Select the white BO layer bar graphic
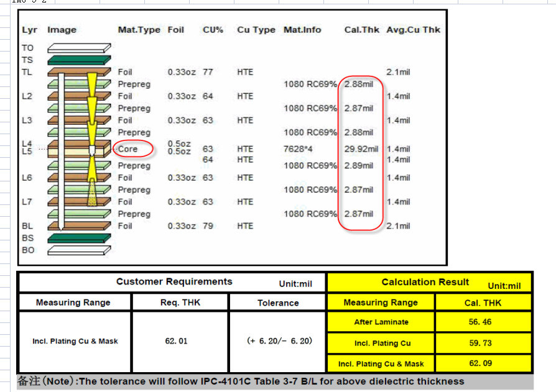The height and width of the screenshot is (392, 556). pos(79,250)
